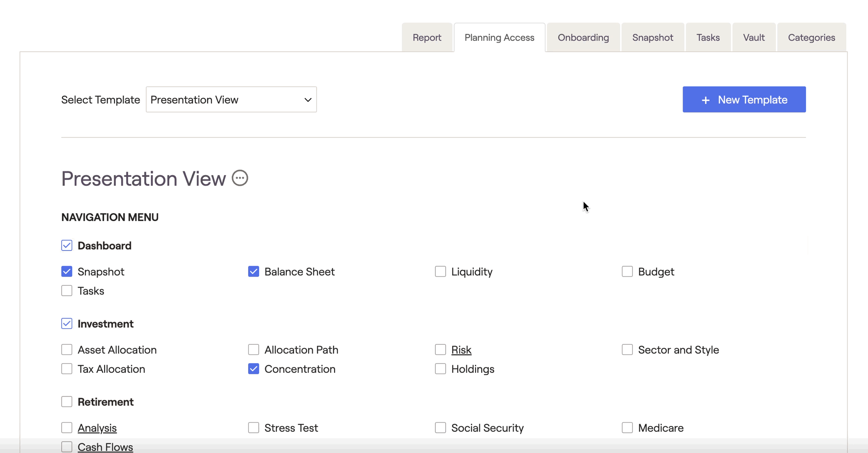Open the Analysis link under Retirement

(97, 428)
